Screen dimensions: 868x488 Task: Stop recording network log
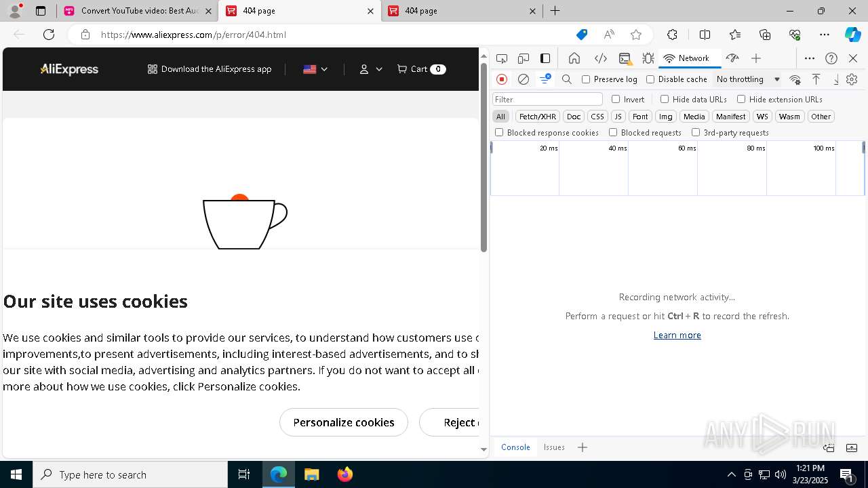point(502,79)
